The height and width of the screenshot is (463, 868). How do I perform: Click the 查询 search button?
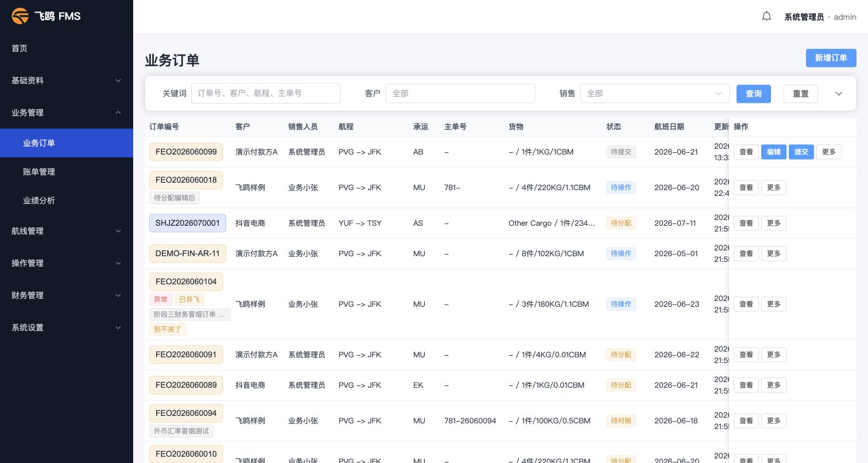pos(753,94)
